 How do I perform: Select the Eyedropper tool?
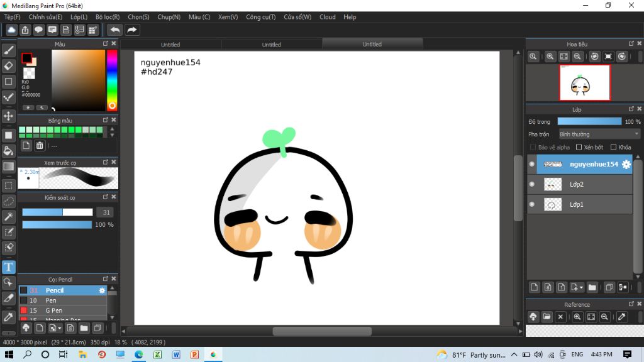[9, 317]
